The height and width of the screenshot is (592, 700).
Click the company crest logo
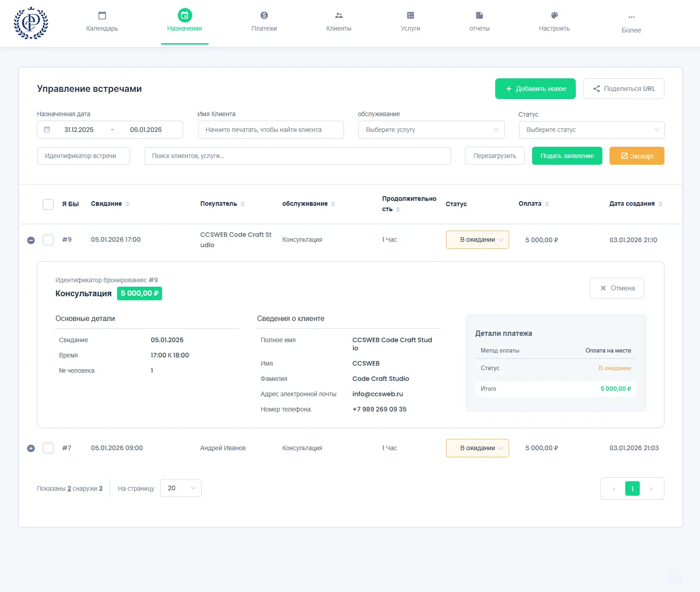(31, 23)
